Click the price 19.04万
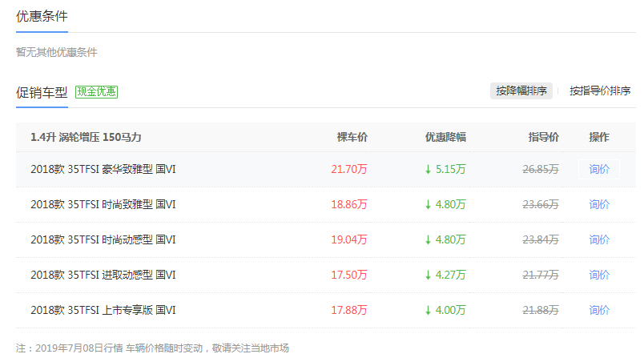This screenshot has width=644, height=362. tap(349, 239)
